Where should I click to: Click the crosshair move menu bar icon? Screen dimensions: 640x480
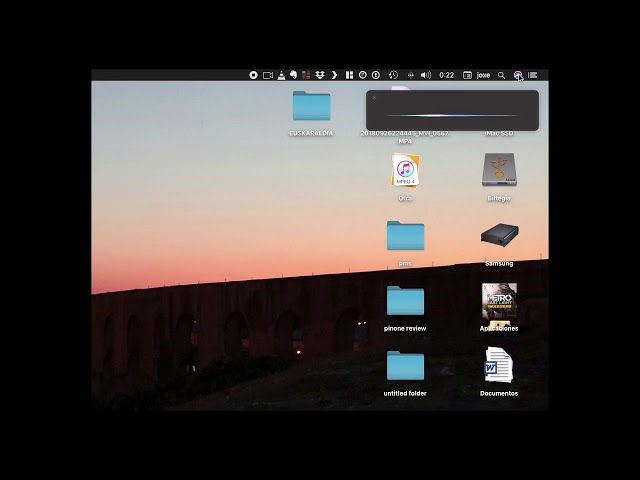click(x=411, y=75)
